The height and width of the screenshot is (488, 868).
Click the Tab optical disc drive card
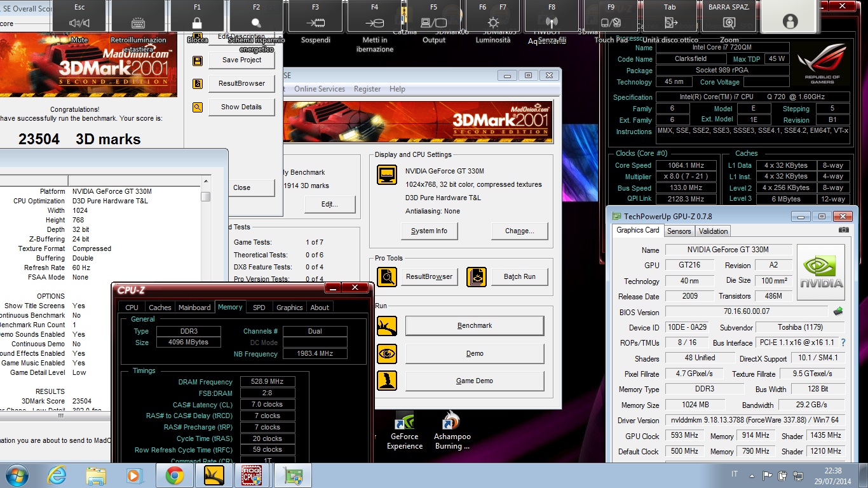tap(670, 16)
